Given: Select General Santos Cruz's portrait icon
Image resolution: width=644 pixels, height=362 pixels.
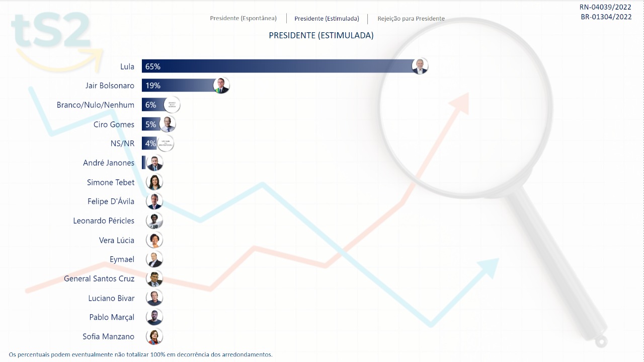Looking at the screenshot, I should click(154, 278).
